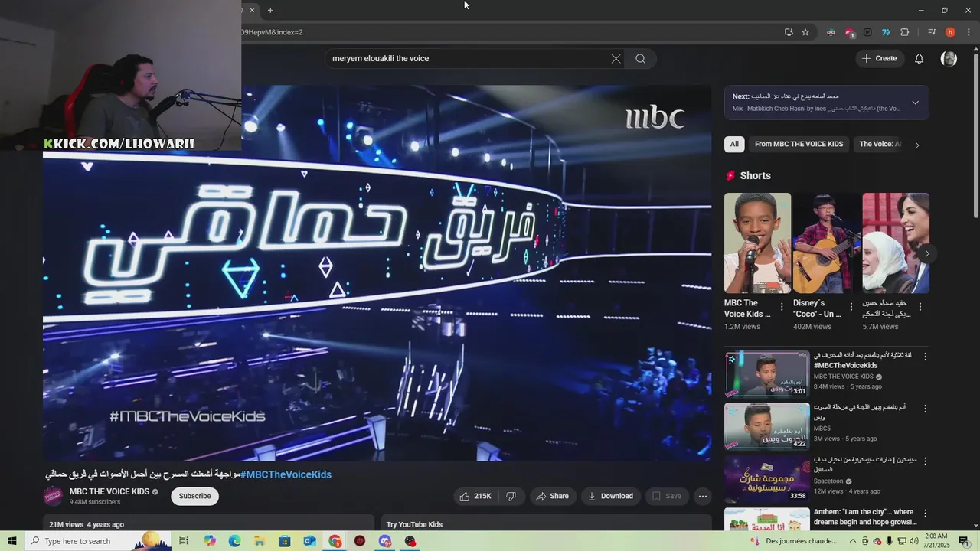Select 'The Voice' filter chip

(x=879, y=144)
